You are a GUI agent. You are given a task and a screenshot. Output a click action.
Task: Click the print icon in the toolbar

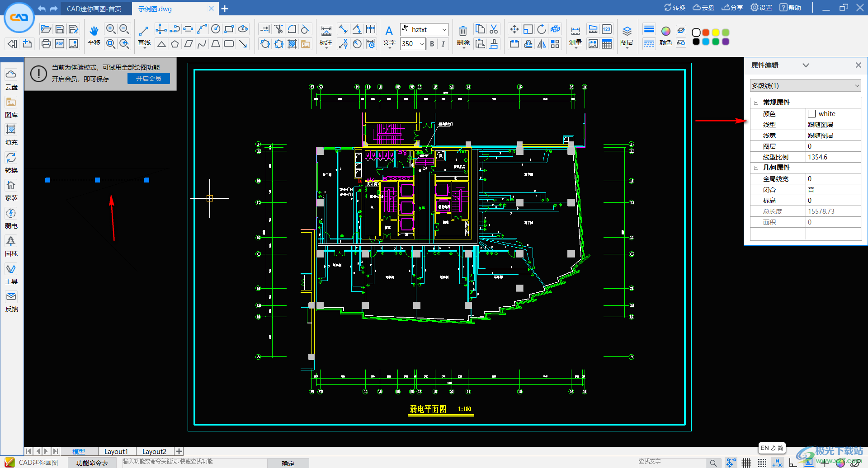tap(46, 44)
